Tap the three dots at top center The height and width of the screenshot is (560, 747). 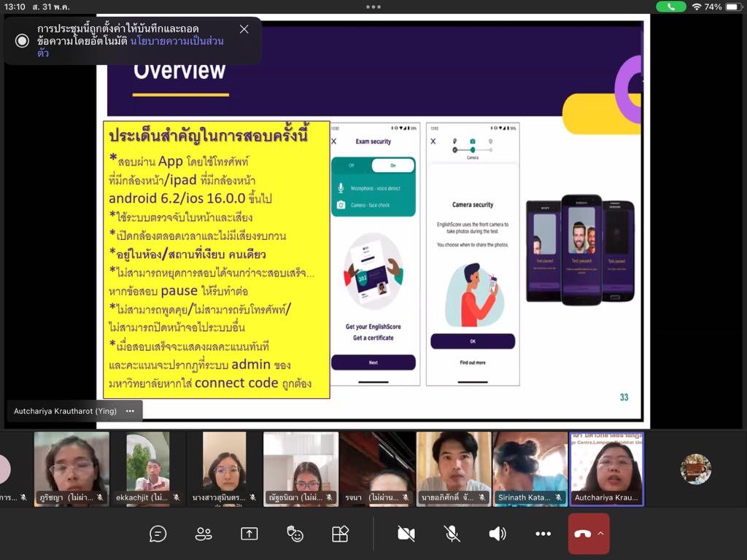pyautogui.click(x=373, y=7)
